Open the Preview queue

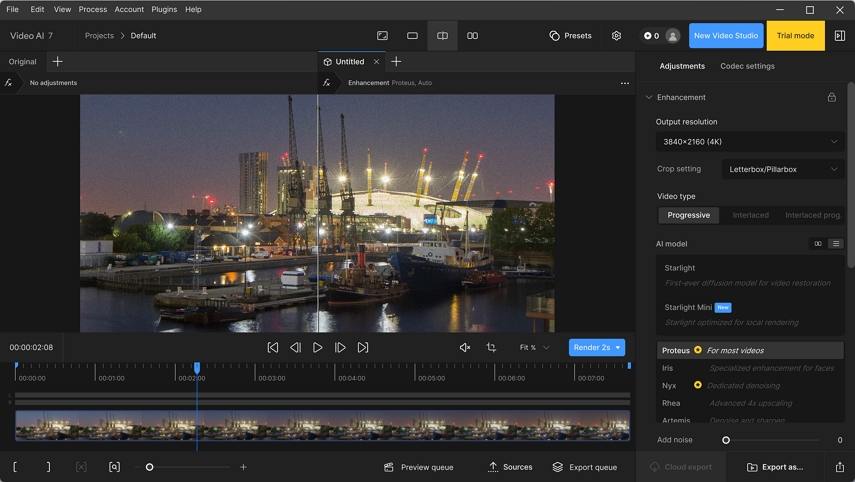click(418, 467)
